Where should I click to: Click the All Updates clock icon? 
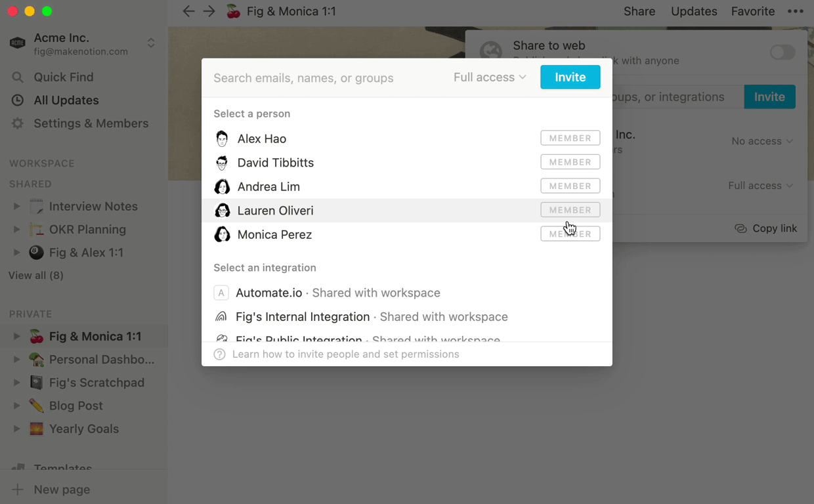coord(18,100)
